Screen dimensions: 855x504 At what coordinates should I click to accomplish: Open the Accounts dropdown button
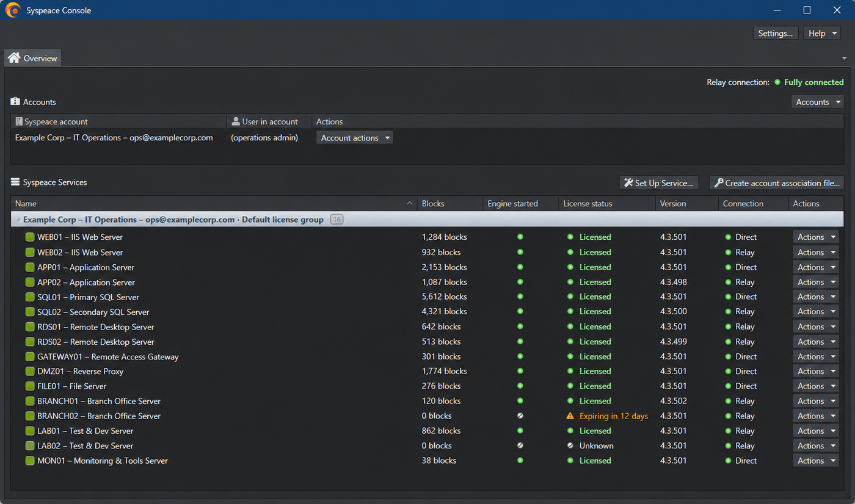817,102
